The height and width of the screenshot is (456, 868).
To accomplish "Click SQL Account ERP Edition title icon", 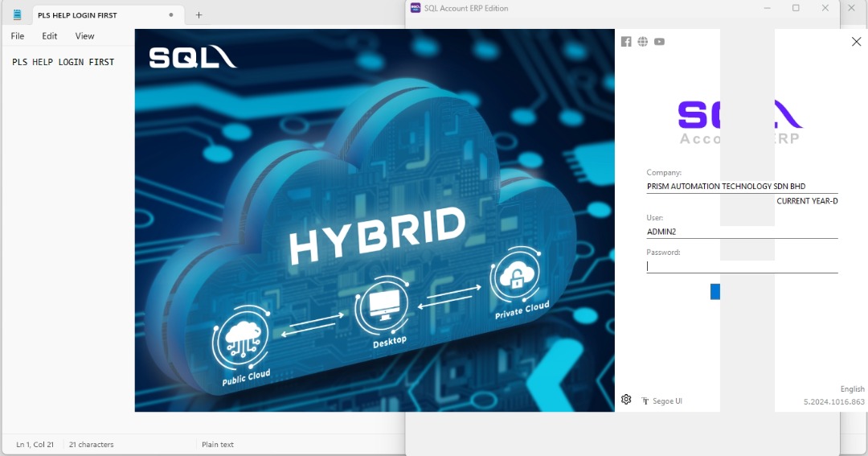I will coord(416,8).
